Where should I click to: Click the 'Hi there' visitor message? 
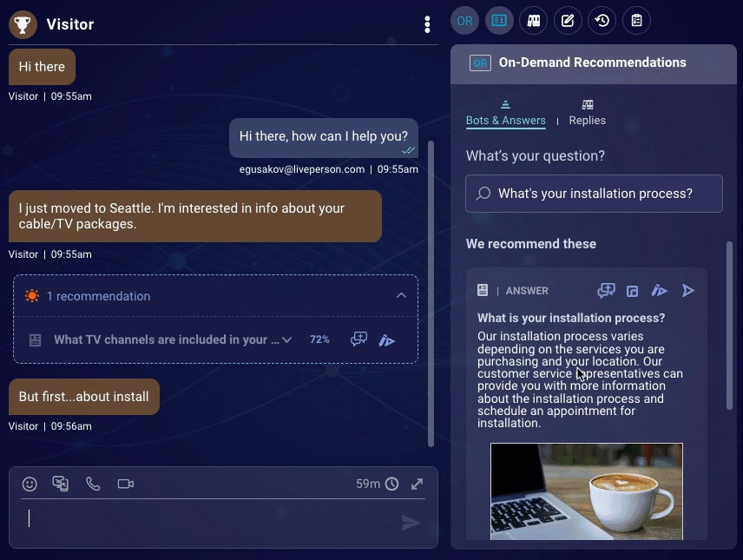[x=42, y=67]
